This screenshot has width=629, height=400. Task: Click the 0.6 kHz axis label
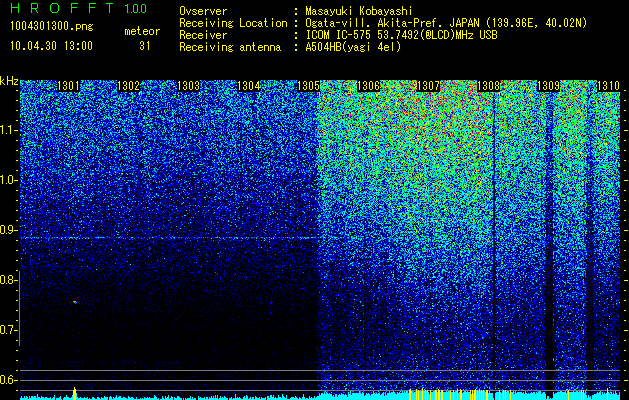pos(8,380)
